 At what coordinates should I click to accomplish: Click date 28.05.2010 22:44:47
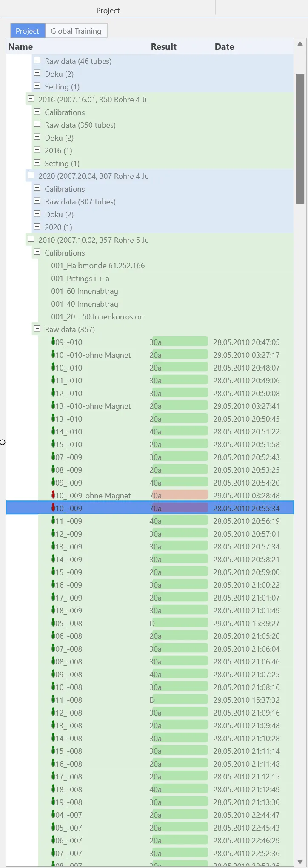(247, 815)
